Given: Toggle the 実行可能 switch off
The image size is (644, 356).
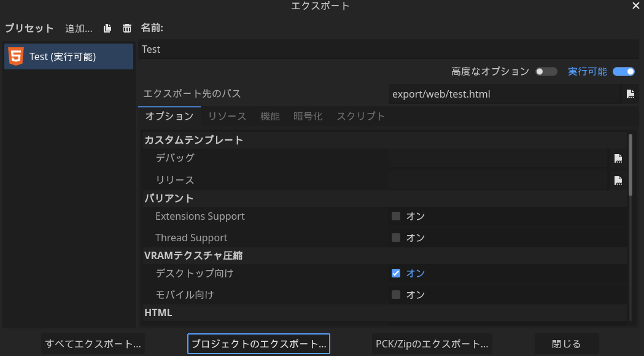Looking at the screenshot, I should pyautogui.click(x=624, y=71).
